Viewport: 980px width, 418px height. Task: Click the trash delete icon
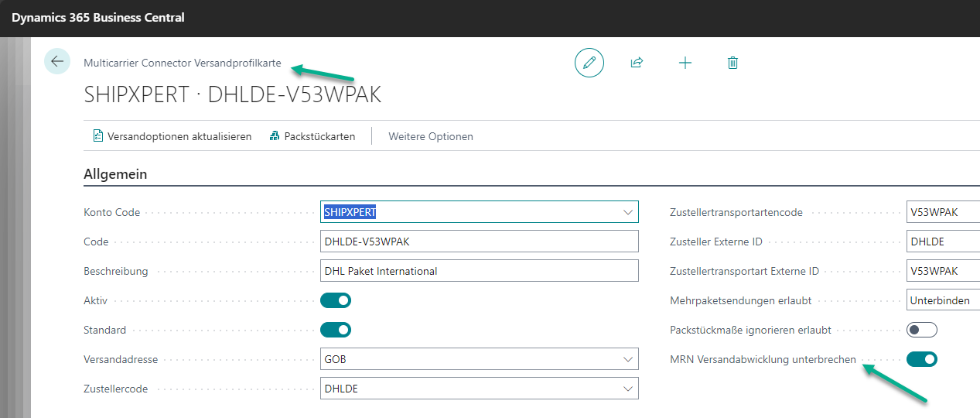pos(732,63)
